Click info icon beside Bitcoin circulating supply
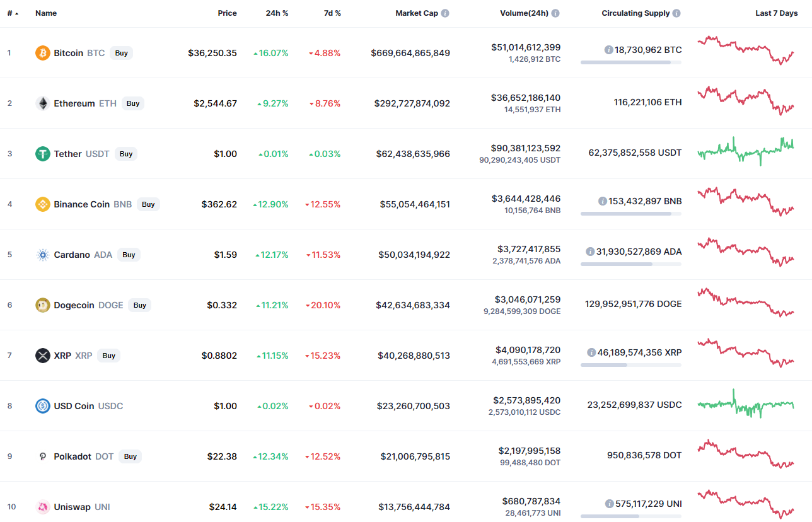The width and height of the screenshot is (812, 522). pyautogui.click(x=608, y=50)
